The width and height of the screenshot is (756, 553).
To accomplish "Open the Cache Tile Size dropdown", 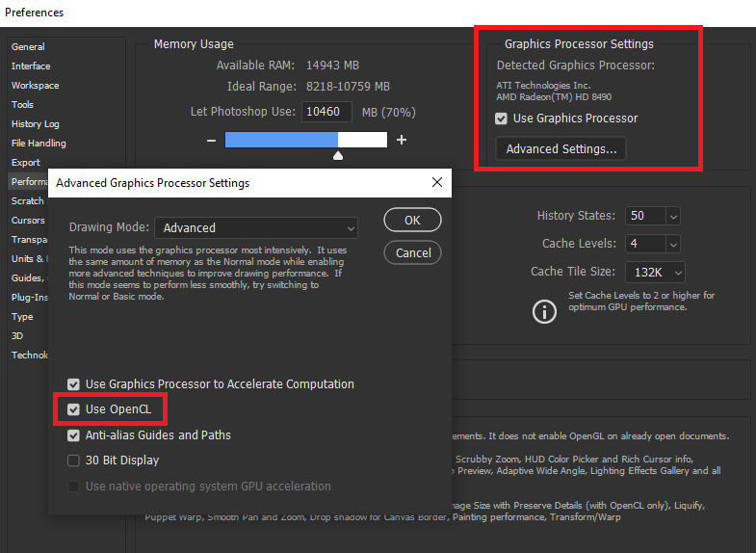I will [655, 273].
